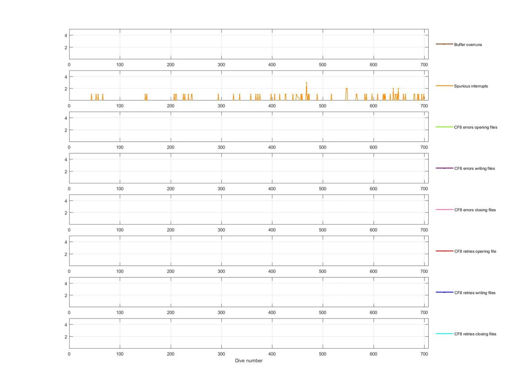
Task: Click tick label 500 under the Spurious interrupts plot
Action: point(323,106)
